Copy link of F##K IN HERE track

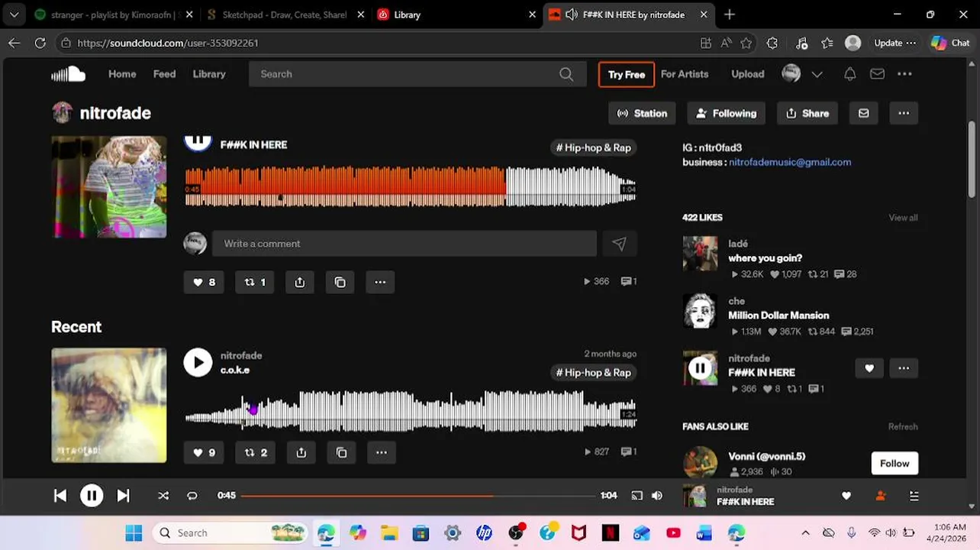(340, 282)
